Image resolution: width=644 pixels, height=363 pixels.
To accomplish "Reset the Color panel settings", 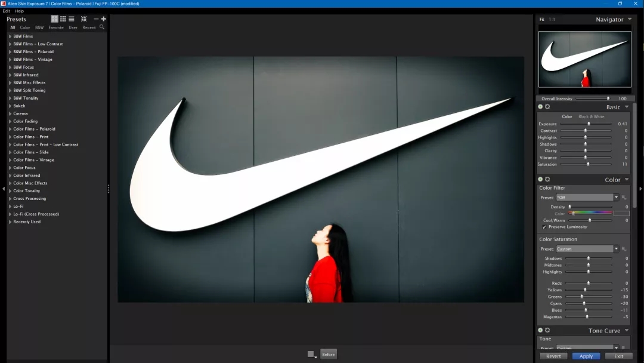I will pos(547,179).
